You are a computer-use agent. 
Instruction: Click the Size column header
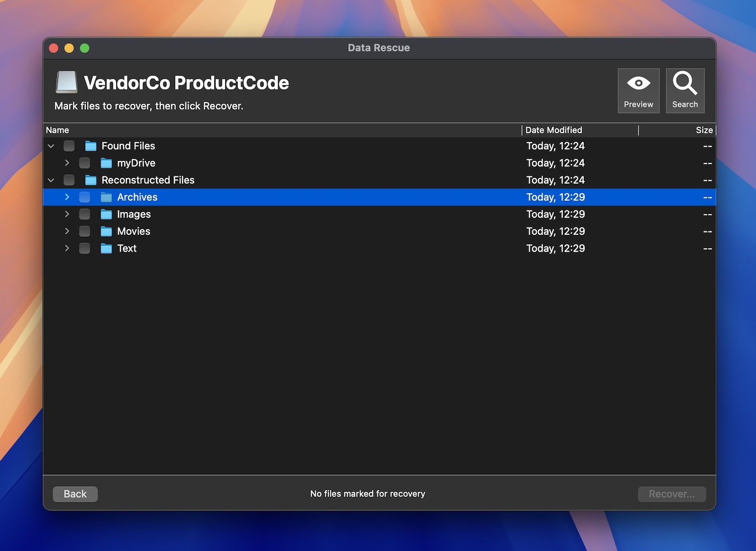click(704, 130)
